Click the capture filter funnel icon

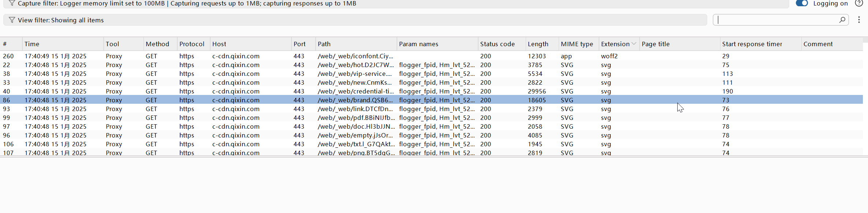click(x=12, y=3)
